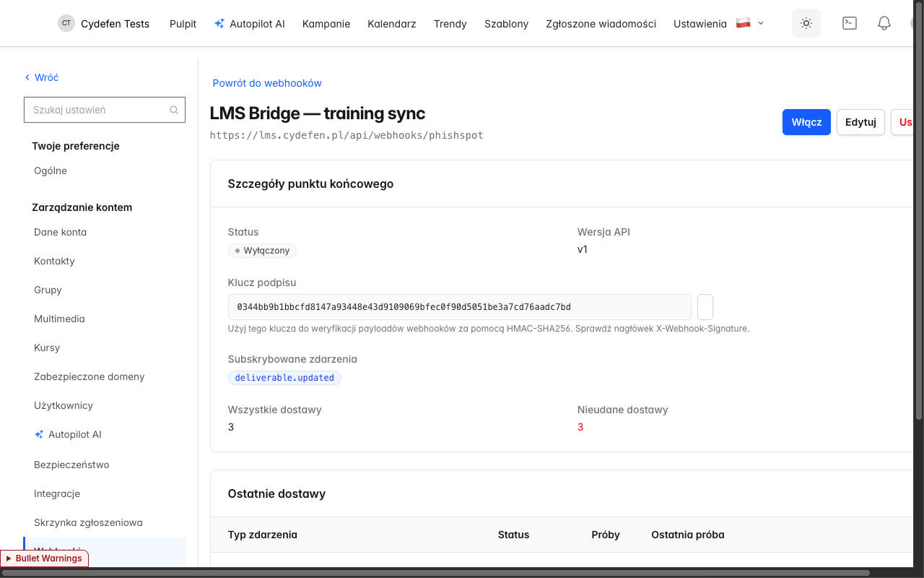Click the Typ zdarzenia column header
The height and width of the screenshot is (578, 924).
pyautogui.click(x=263, y=535)
